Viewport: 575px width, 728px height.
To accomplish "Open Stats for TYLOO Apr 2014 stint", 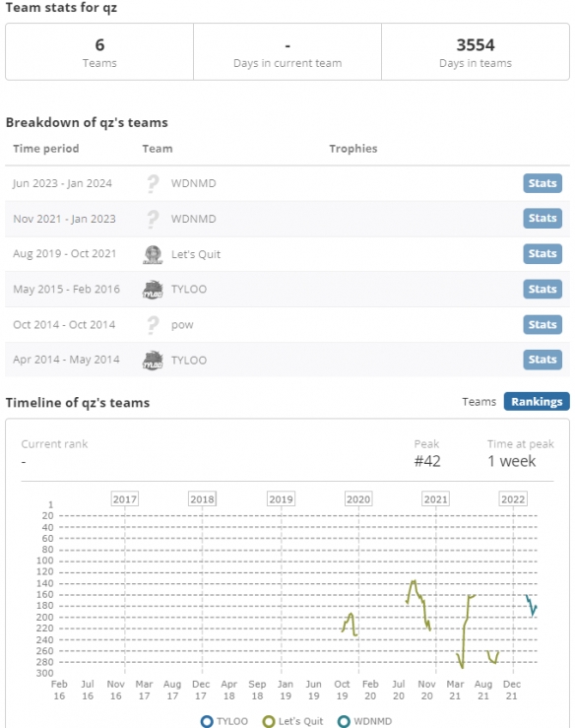I will (543, 360).
